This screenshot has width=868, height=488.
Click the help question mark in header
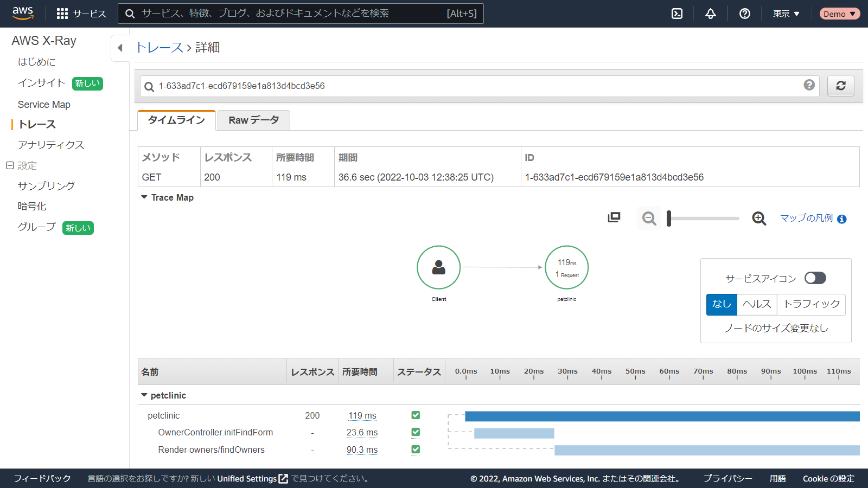(745, 14)
